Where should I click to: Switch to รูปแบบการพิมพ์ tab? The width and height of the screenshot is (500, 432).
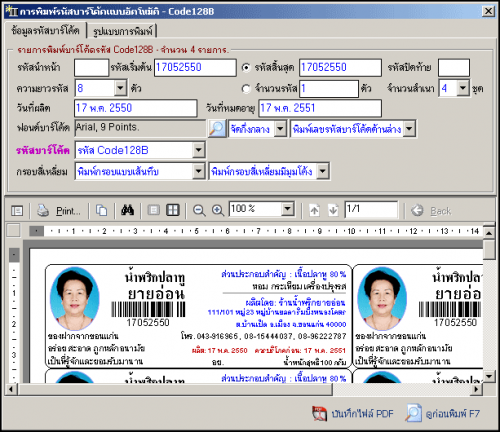pos(122,31)
